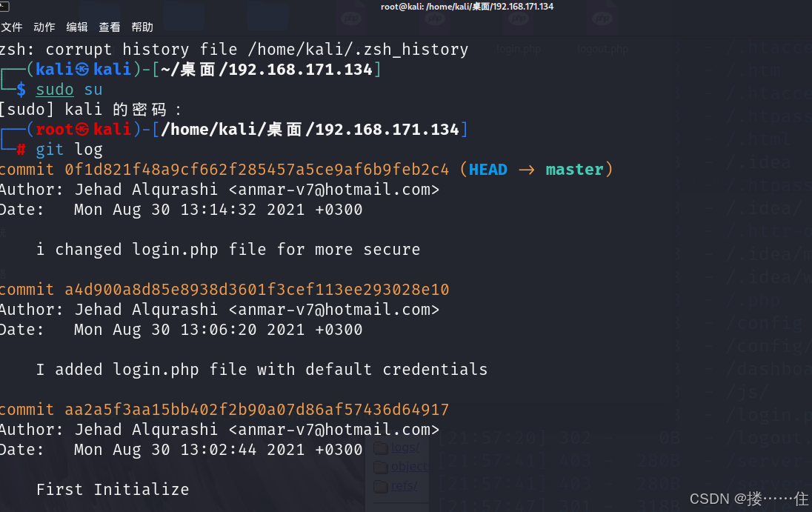Click the cyan HEAD label

488,170
